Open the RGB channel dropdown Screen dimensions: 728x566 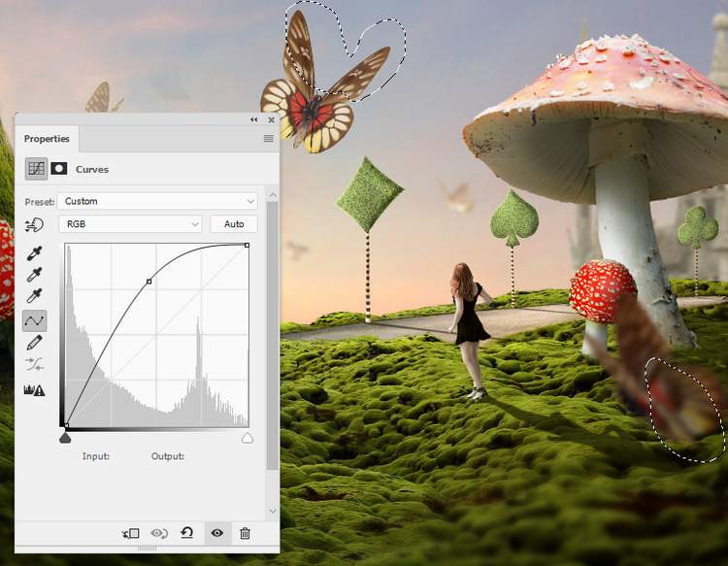130,224
